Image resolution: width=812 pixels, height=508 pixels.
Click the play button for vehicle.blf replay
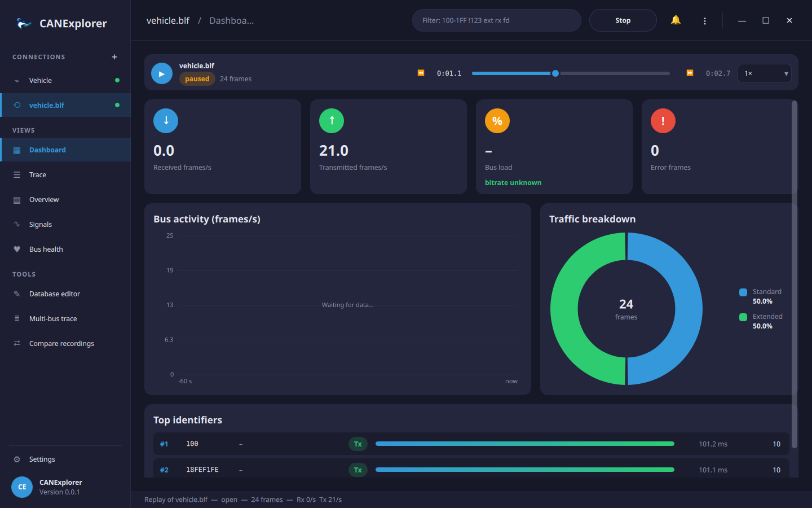click(x=162, y=73)
